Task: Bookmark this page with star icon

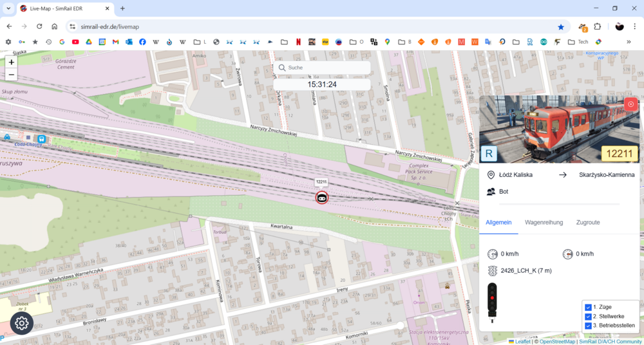Action: click(560, 26)
